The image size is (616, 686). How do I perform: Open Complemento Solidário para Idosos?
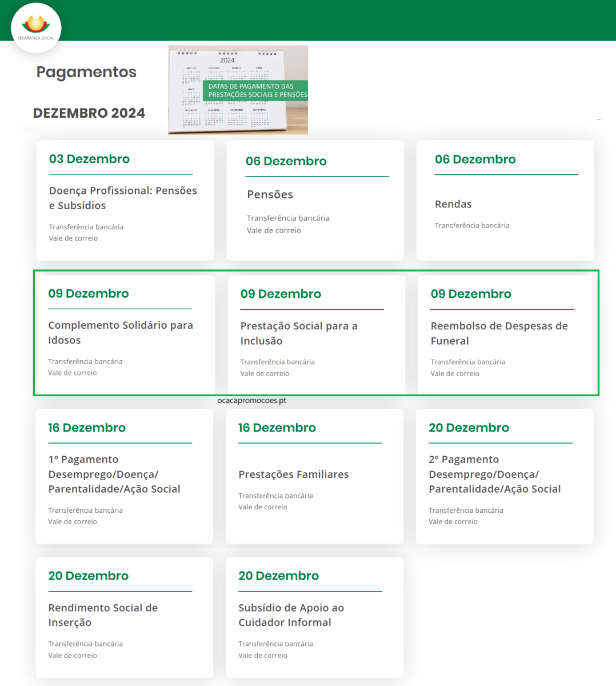(121, 333)
